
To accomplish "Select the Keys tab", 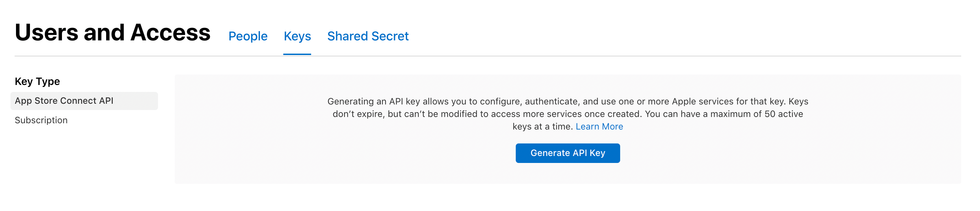I will (297, 36).
